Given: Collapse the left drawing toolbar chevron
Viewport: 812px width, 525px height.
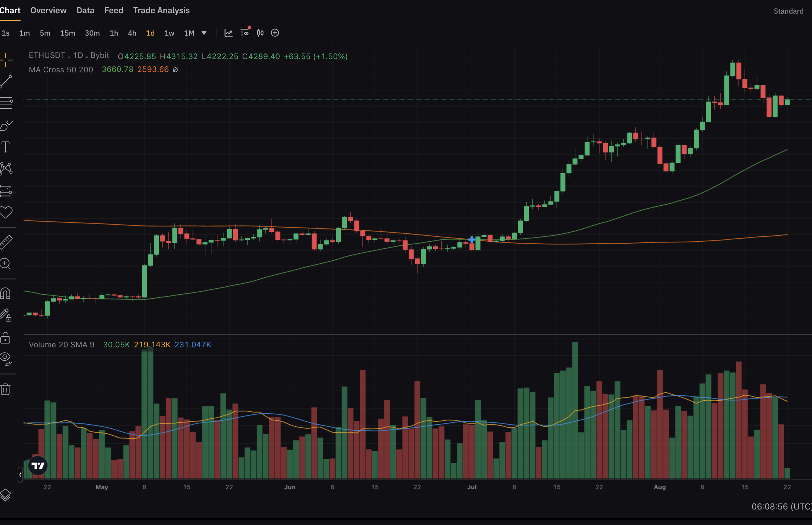Looking at the screenshot, I should click(x=20, y=474).
